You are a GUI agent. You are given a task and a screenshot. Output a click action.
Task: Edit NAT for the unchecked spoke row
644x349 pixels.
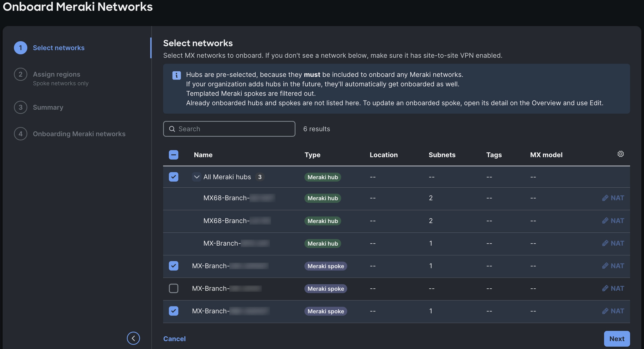pyautogui.click(x=613, y=288)
